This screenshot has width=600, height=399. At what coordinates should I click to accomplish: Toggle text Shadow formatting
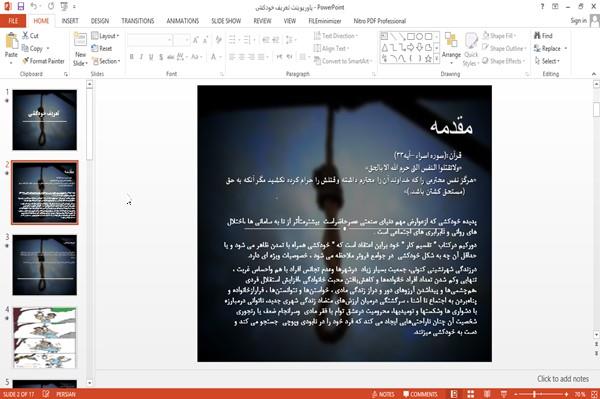click(161, 57)
